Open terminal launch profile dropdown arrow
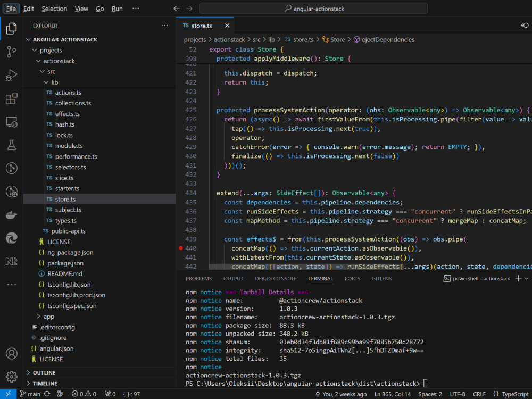 click(526, 279)
